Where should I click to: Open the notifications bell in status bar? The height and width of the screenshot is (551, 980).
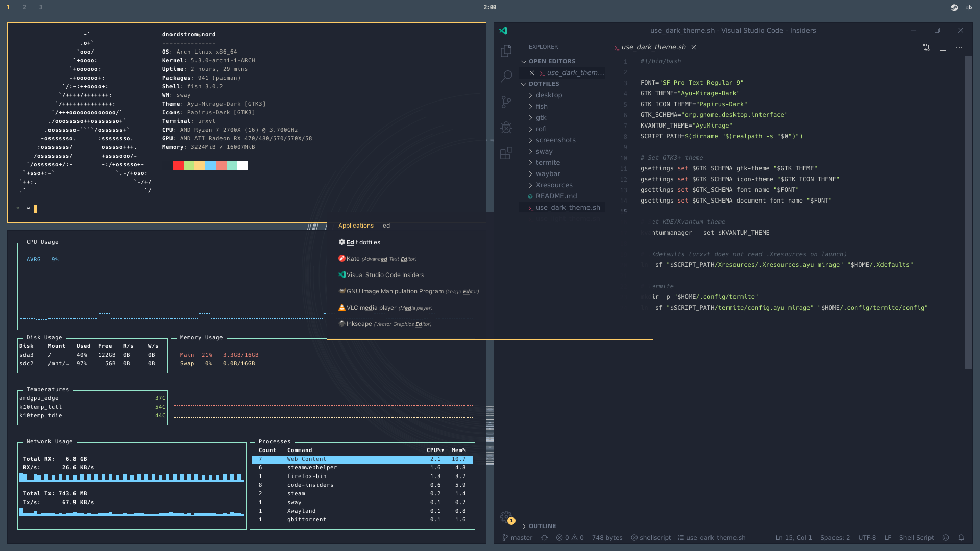[961, 538]
